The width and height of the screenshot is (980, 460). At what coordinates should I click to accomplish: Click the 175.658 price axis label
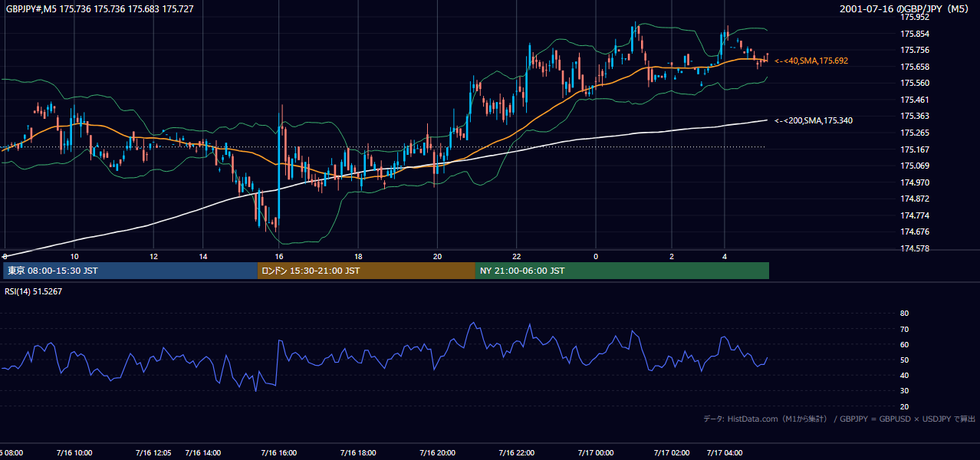(x=915, y=67)
